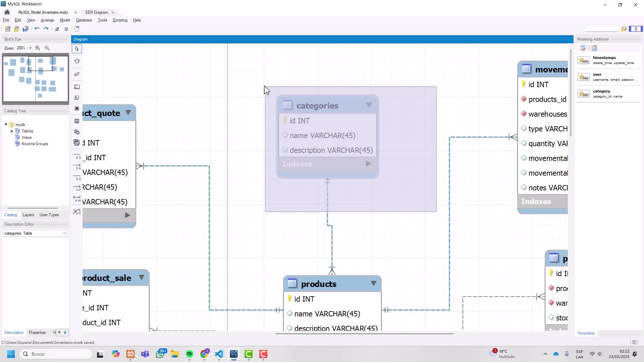Image resolution: width=644 pixels, height=362 pixels.
Task: Select Routine Groups in the catalog tree
Action: click(x=35, y=144)
